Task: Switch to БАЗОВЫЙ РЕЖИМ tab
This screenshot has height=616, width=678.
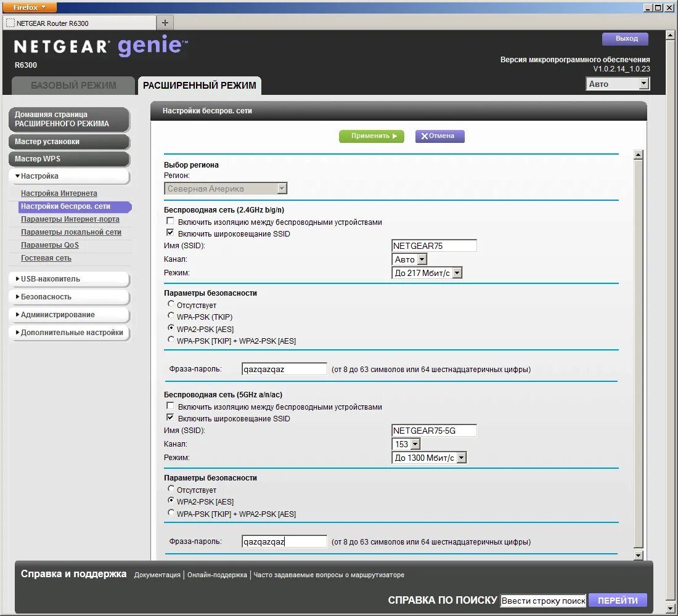Action: (x=73, y=85)
